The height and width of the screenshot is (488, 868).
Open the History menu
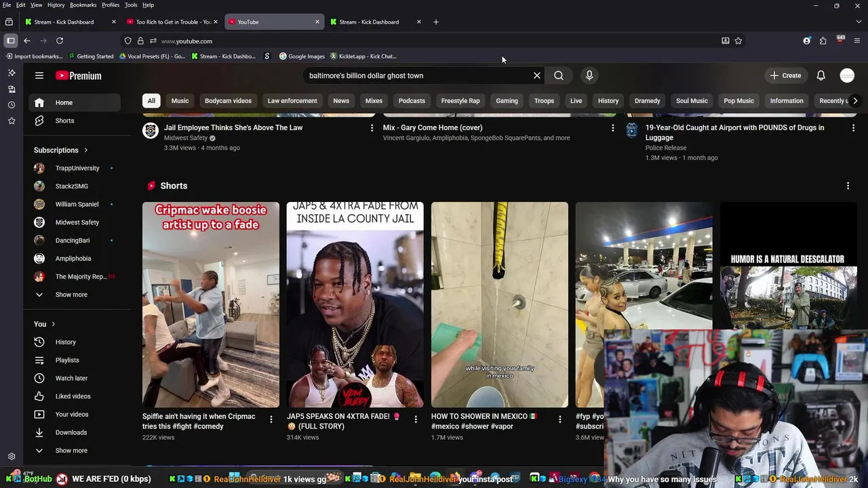(56, 5)
